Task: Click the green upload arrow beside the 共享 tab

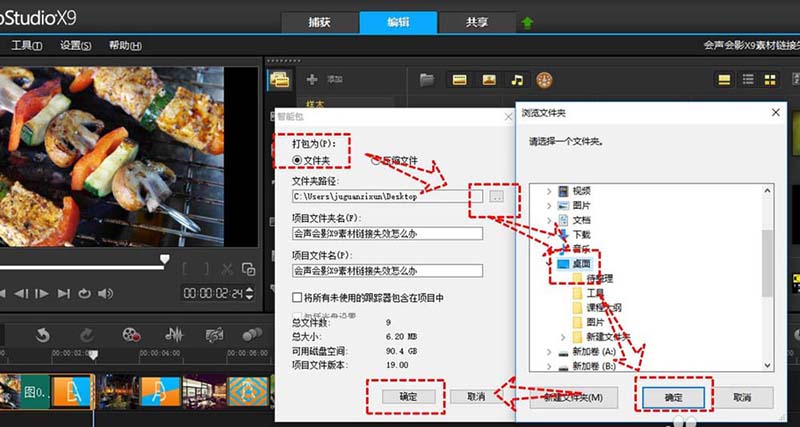Action: (528, 23)
